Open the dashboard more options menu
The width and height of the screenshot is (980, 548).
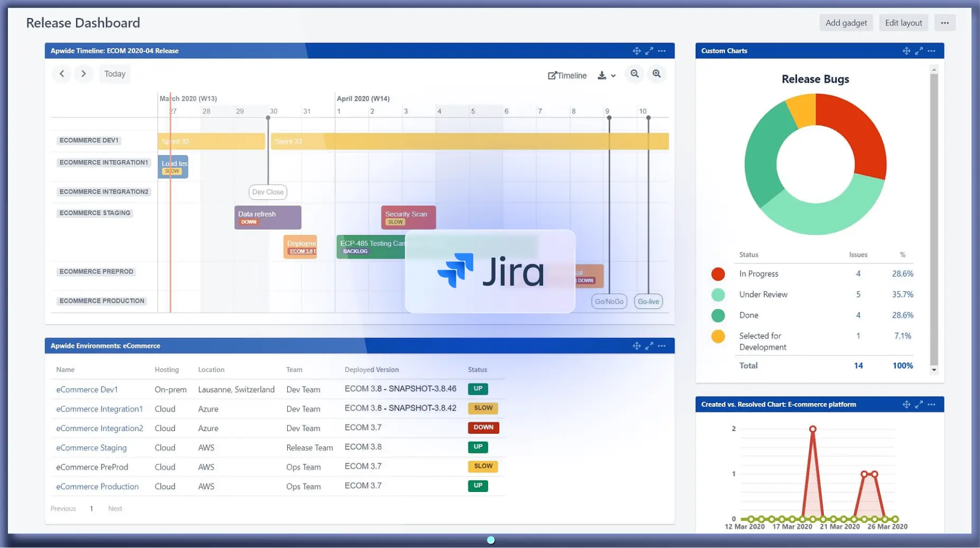click(945, 23)
